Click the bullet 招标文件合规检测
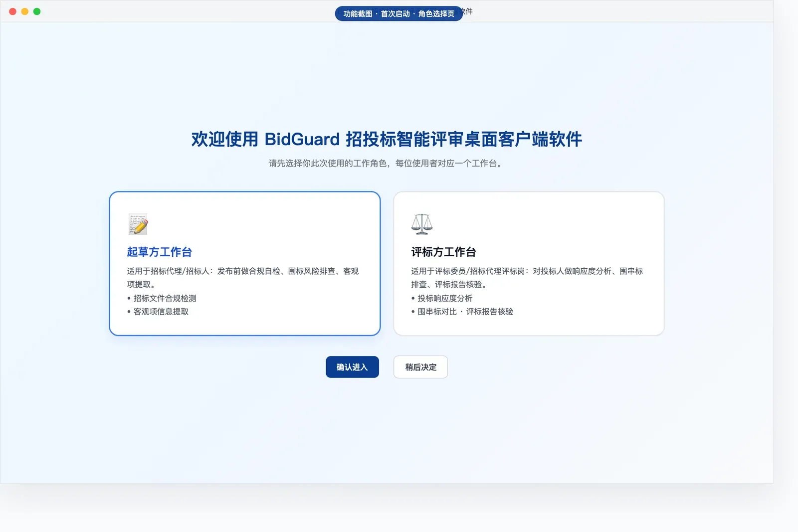Image resolution: width=798 pixels, height=532 pixels. [162, 298]
